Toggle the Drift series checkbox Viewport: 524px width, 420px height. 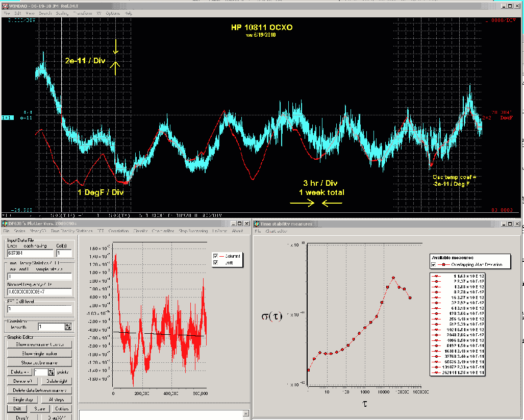click(x=215, y=263)
